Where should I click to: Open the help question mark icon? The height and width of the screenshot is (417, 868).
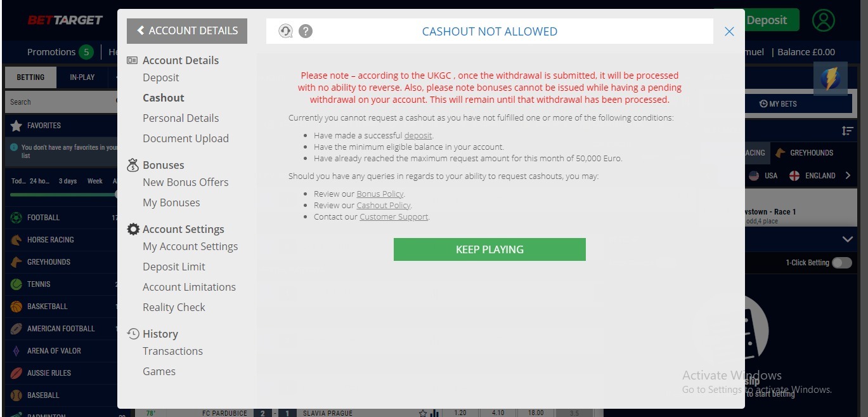[306, 31]
